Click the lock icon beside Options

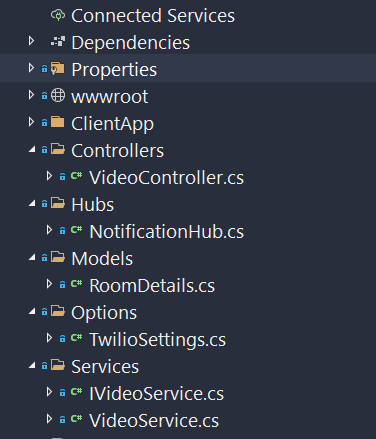click(44, 312)
